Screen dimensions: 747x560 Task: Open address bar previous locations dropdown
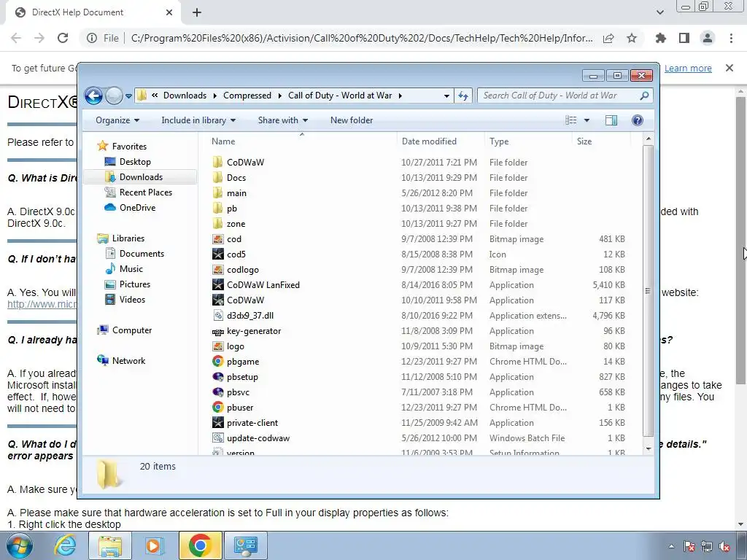(446, 96)
